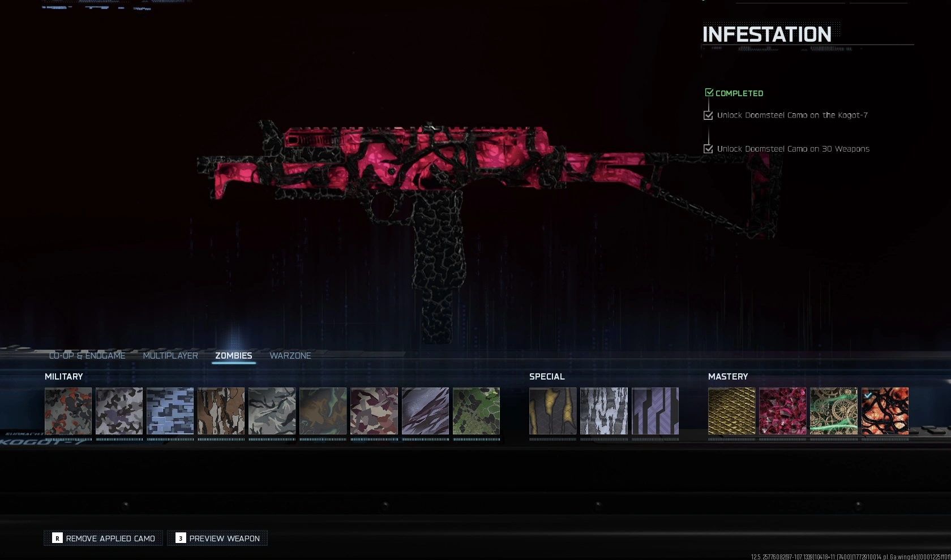951x560 pixels.
Task: Choose the brown bark woodland Military camo
Action: 221,411
